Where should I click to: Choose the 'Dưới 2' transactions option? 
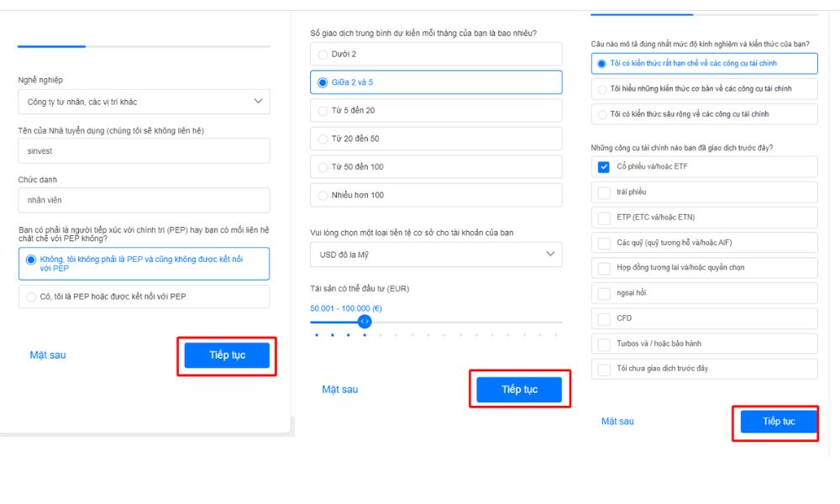[323, 55]
